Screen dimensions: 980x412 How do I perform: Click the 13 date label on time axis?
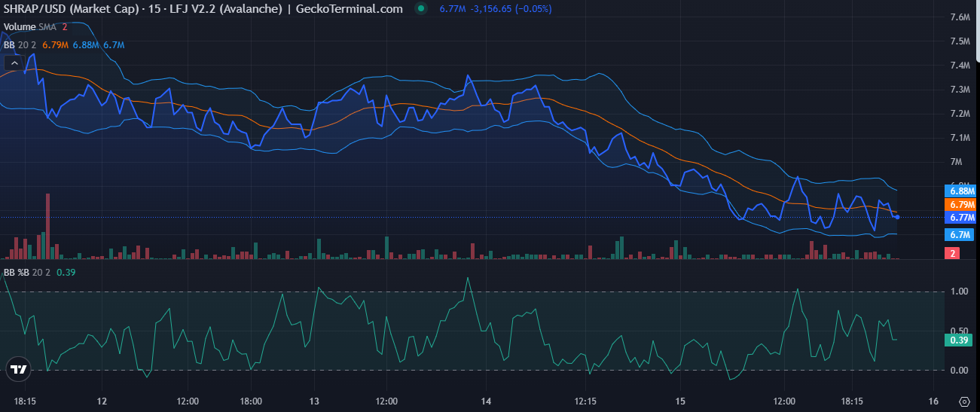(x=315, y=401)
